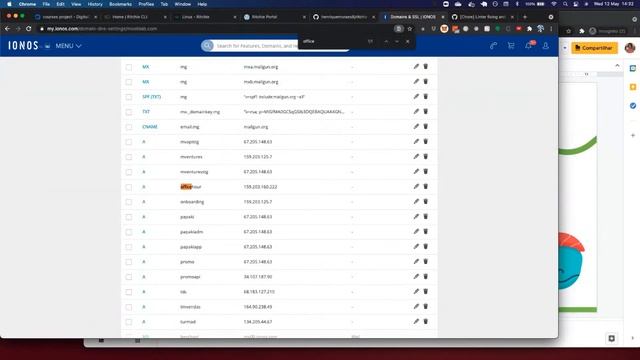The height and width of the screenshot is (360, 640).
Task: Delete the turmad A record
Action: coord(426,322)
